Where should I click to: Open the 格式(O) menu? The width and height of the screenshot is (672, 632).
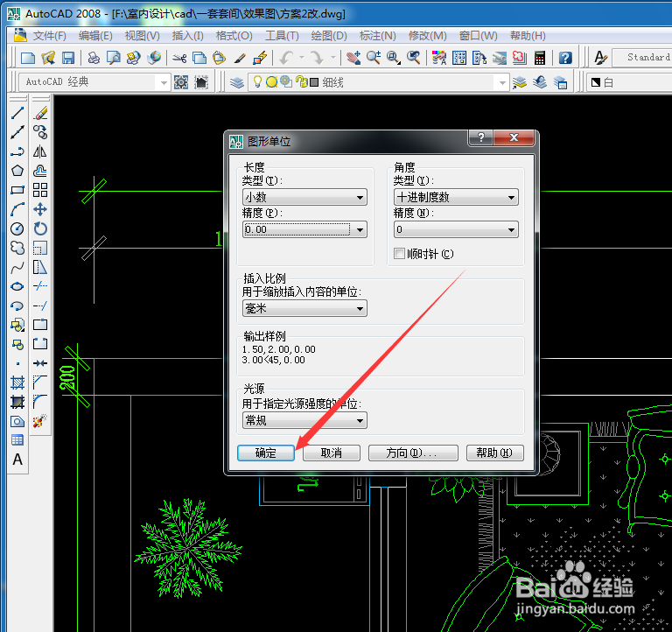(234, 36)
